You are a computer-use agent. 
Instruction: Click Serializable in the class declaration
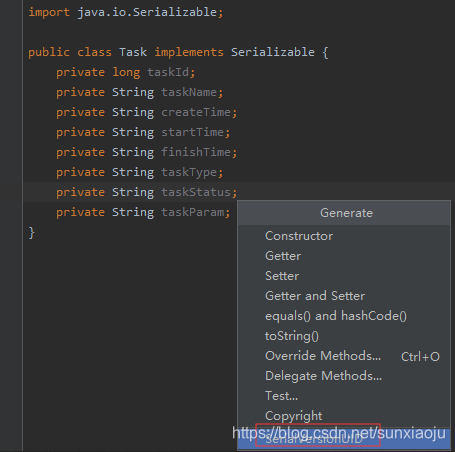(273, 52)
